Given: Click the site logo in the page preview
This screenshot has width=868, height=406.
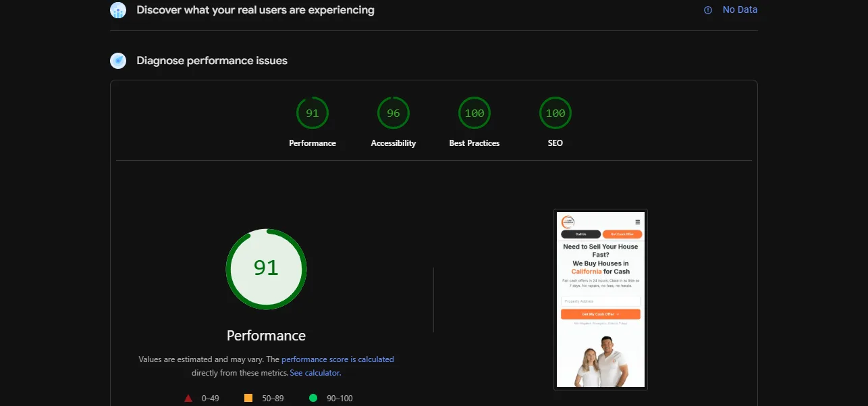Looking at the screenshot, I should coord(568,222).
